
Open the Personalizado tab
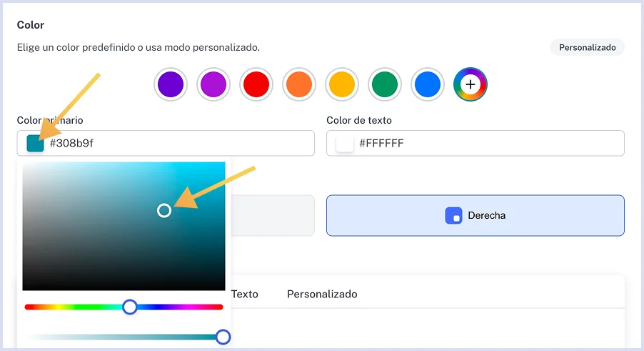pos(322,294)
